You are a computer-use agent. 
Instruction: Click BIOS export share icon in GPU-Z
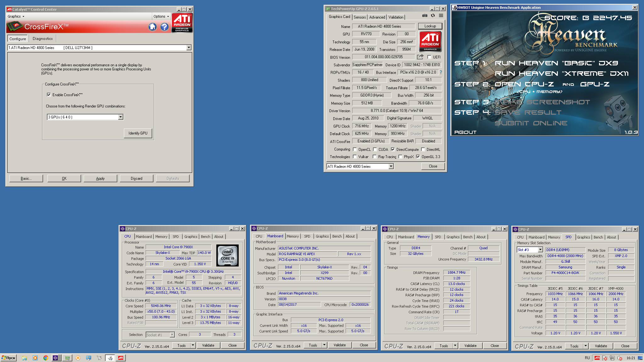(420, 57)
